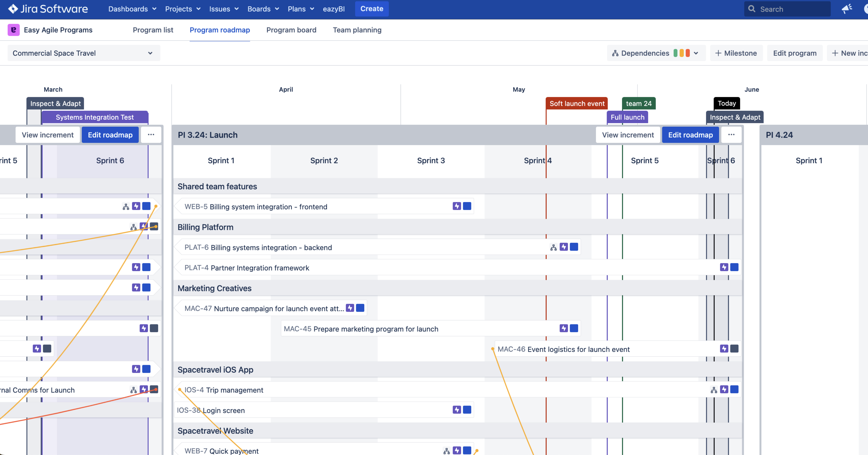868x455 pixels.
Task: Click Edit roadmap in the March increment
Action: tap(110, 135)
